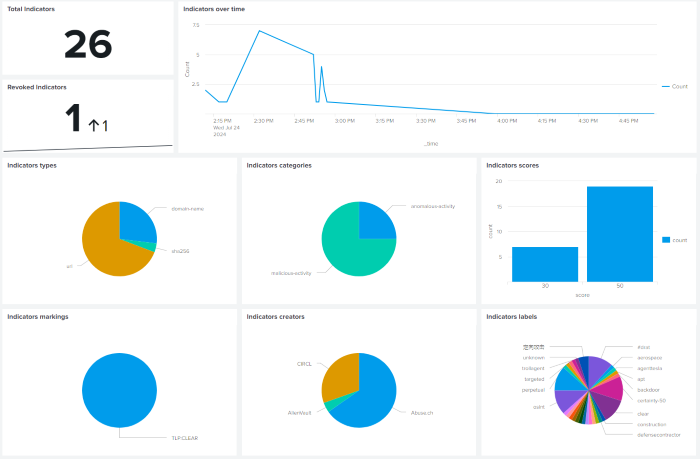Viewport: 700px width, 459px height.
Task: Click the line chart peak near 2:30 PM
Action: (259, 31)
